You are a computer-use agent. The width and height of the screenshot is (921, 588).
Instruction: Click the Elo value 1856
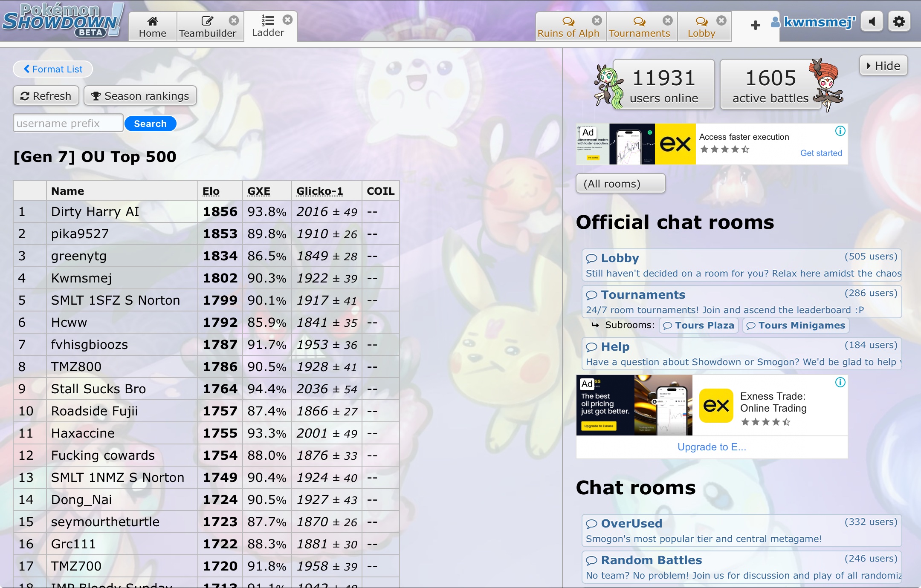220,211
